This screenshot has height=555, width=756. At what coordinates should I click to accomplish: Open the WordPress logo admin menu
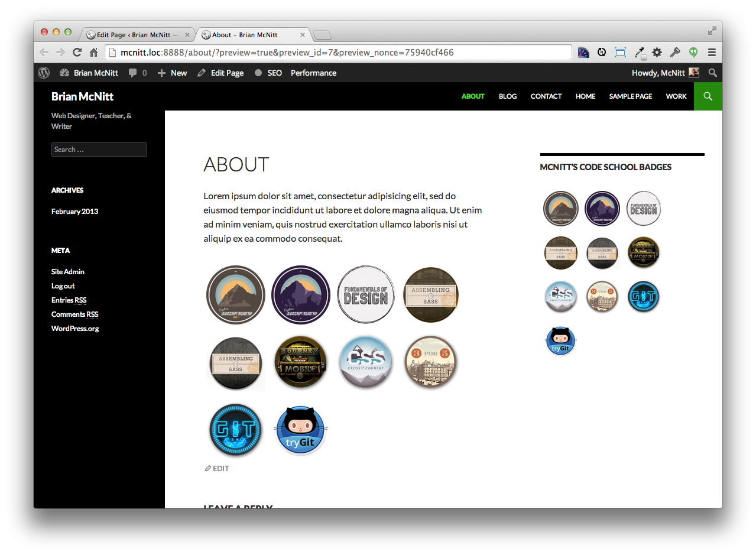pos(44,73)
